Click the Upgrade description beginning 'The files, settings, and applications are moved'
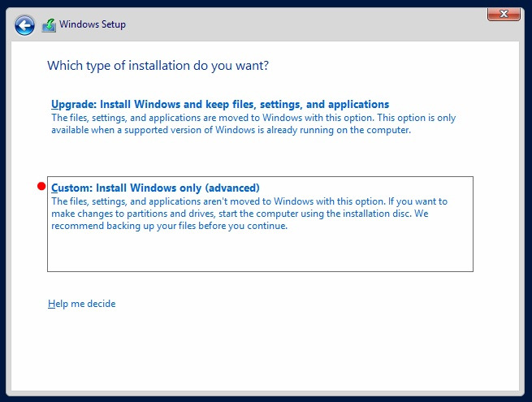The image size is (532, 402). tap(253, 123)
